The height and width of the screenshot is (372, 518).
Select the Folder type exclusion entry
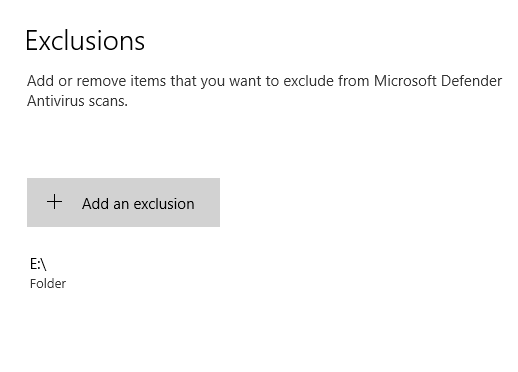(48, 273)
